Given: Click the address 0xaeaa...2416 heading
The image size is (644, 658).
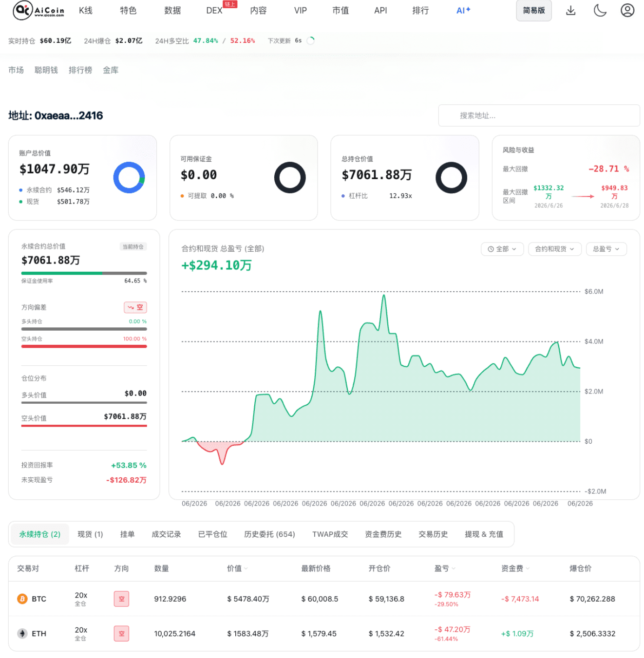Looking at the screenshot, I should coord(56,115).
